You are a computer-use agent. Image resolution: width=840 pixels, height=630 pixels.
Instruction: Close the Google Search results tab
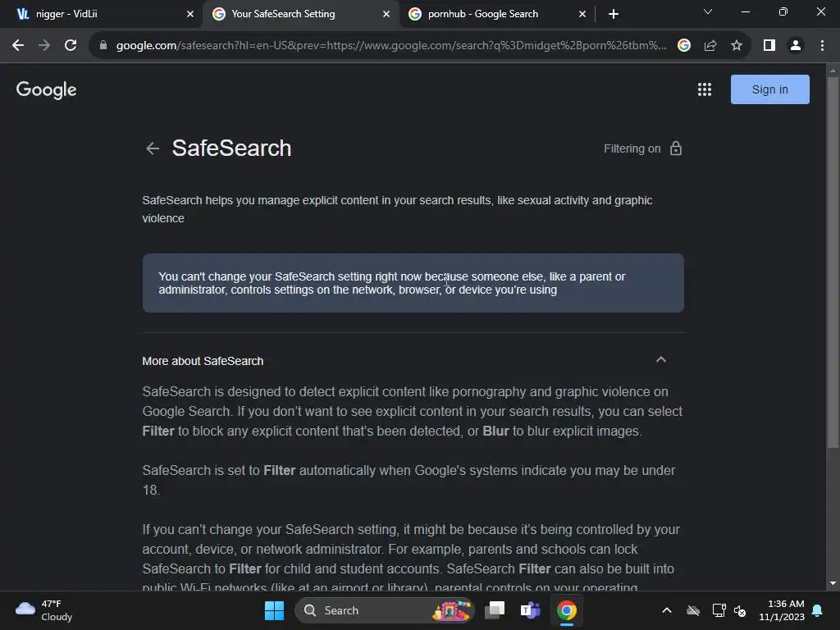[x=582, y=15]
